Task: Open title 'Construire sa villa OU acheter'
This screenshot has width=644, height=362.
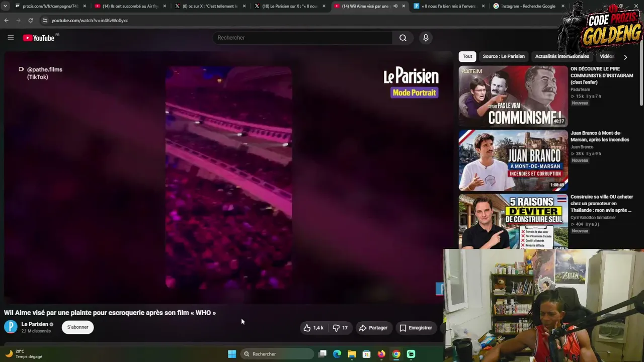Action: point(602,204)
